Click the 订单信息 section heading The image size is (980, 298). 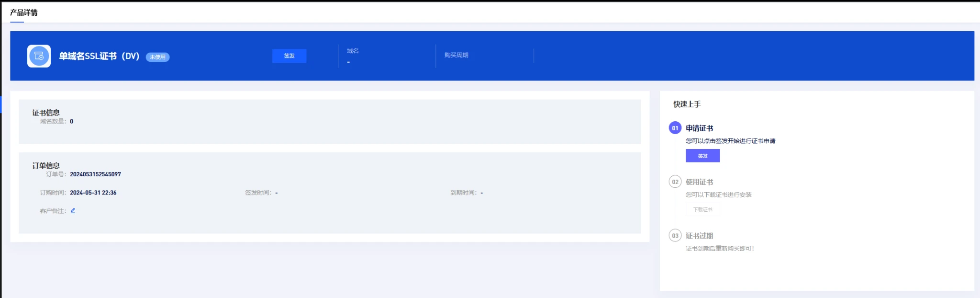pos(46,166)
